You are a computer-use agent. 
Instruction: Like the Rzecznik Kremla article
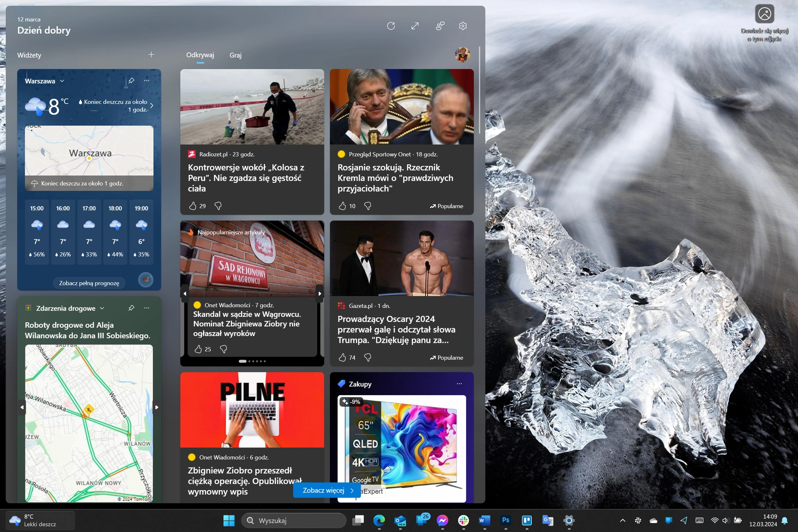coord(342,206)
